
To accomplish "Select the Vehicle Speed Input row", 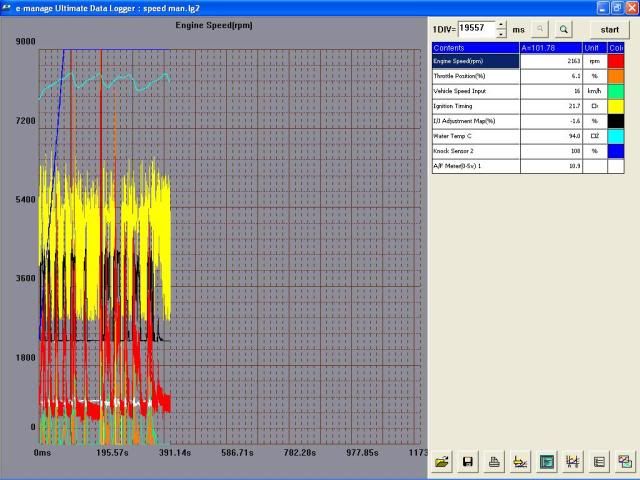I will pos(528,91).
